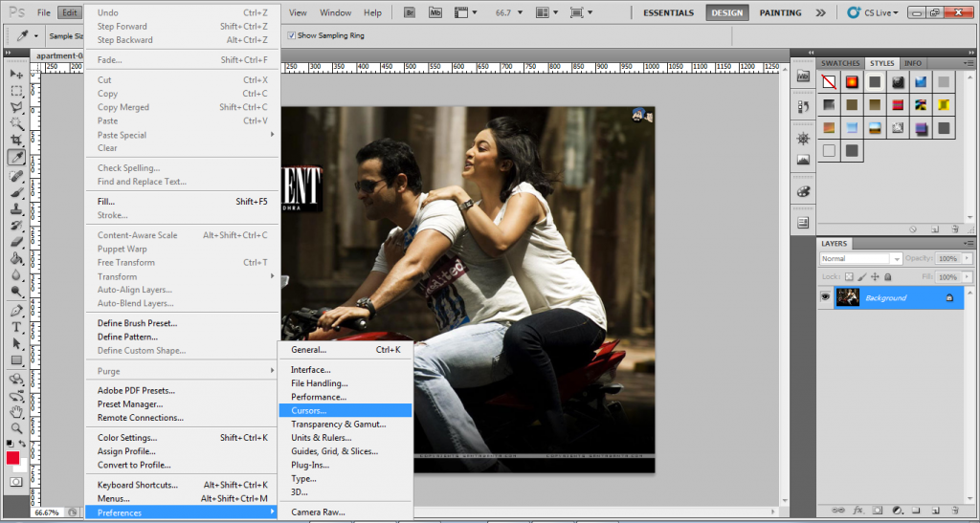Open the Window menu
This screenshot has height=523, width=980.
click(x=336, y=12)
